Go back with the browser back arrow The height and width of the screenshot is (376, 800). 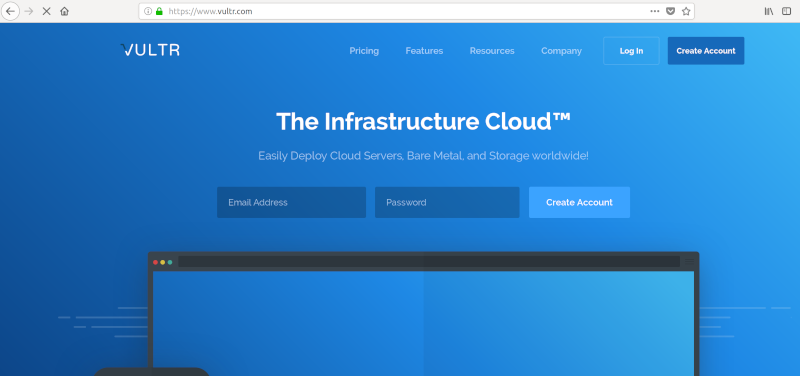10,11
